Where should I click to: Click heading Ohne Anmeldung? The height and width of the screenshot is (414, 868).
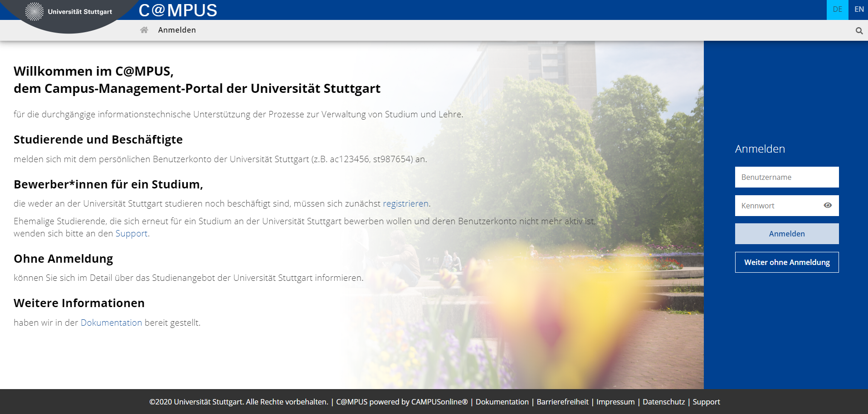[x=63, y=259]
